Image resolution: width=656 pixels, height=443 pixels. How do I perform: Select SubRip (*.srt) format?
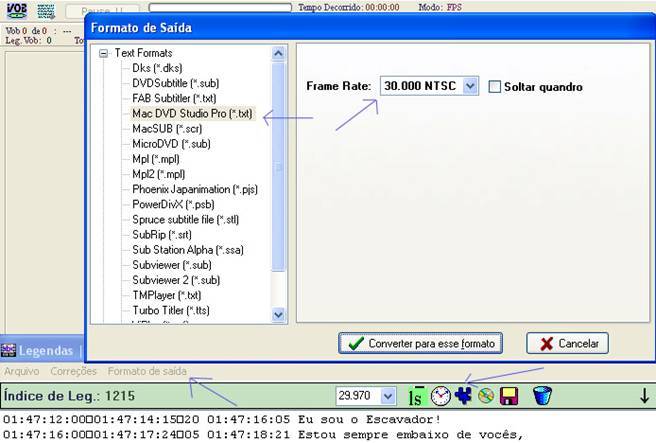[x=162, y=235]
